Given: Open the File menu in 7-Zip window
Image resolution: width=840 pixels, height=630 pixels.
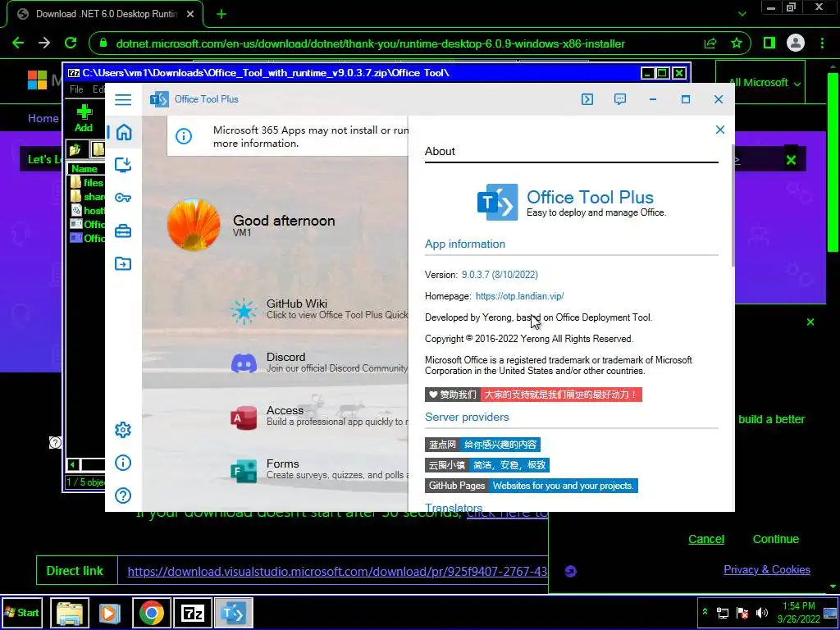Looking at the screenshot, I should (76, 89).
